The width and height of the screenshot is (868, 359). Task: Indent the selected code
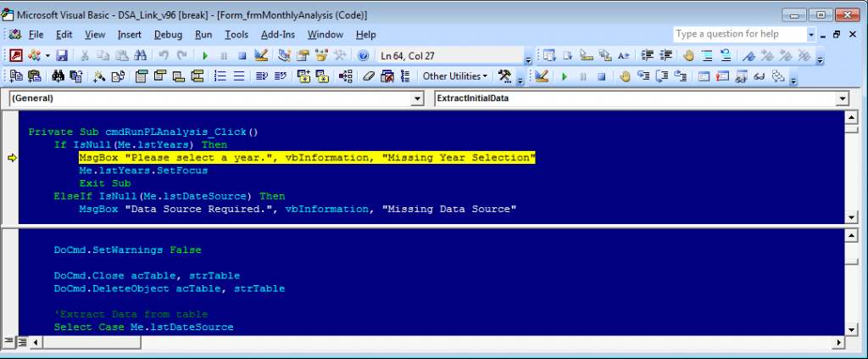tap(647, 55)
